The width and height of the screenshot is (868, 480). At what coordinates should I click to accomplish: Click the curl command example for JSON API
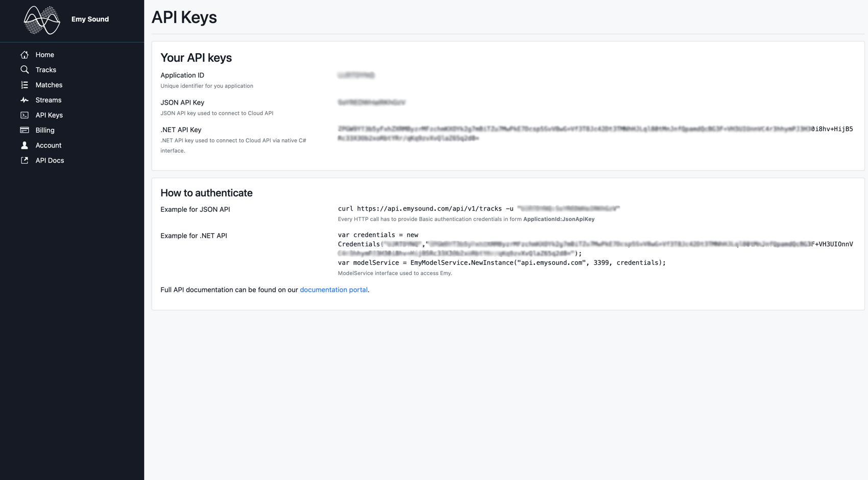point(477,208)
